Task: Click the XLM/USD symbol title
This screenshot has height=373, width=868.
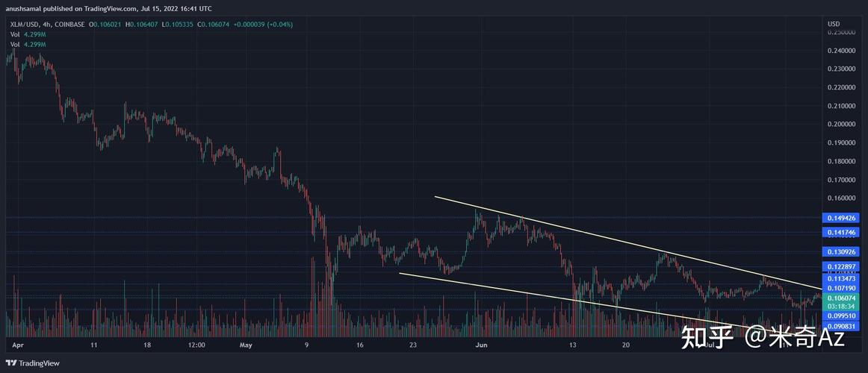Action: click(x=25, y=25)
